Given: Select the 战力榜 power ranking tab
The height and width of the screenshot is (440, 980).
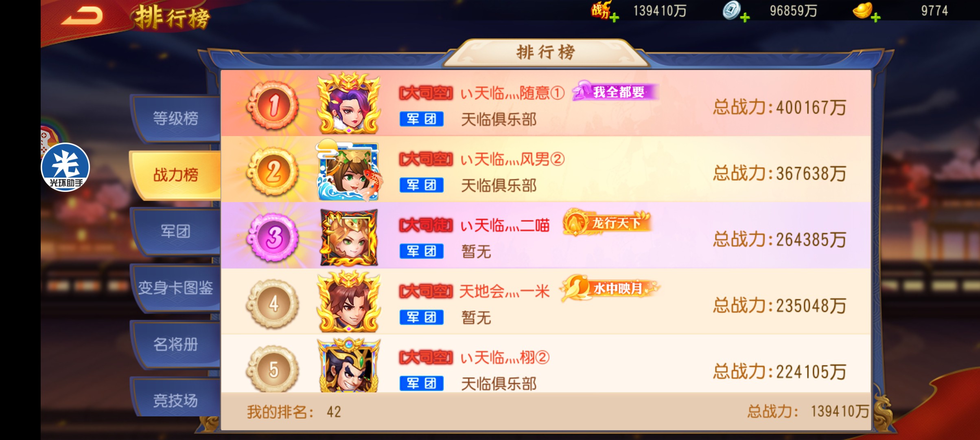Looking at the screenshot, I should coord(176,175).
